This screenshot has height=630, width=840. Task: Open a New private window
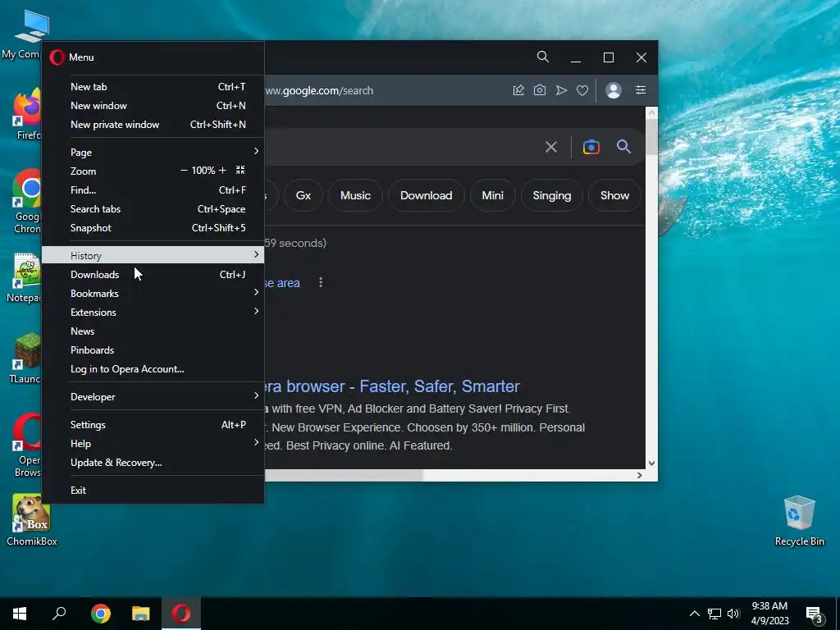pyautogui.click(x=153, y=125)
